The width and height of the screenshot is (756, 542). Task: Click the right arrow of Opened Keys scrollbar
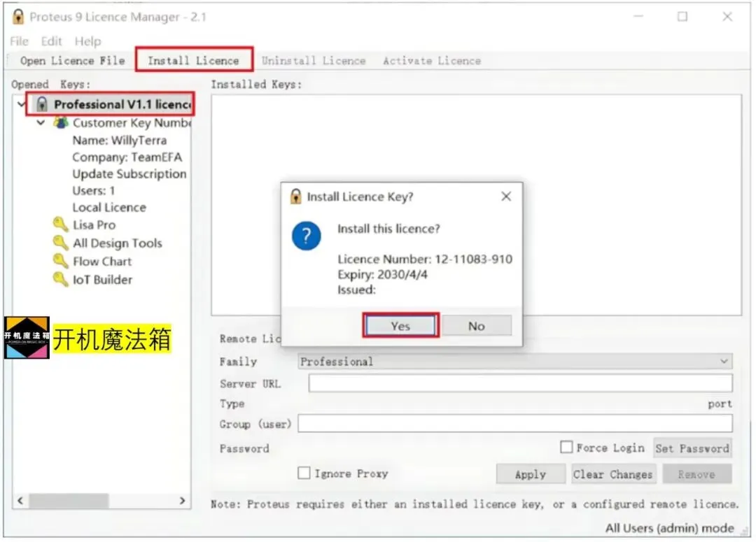pyautogui.click(x=182, y=501)
